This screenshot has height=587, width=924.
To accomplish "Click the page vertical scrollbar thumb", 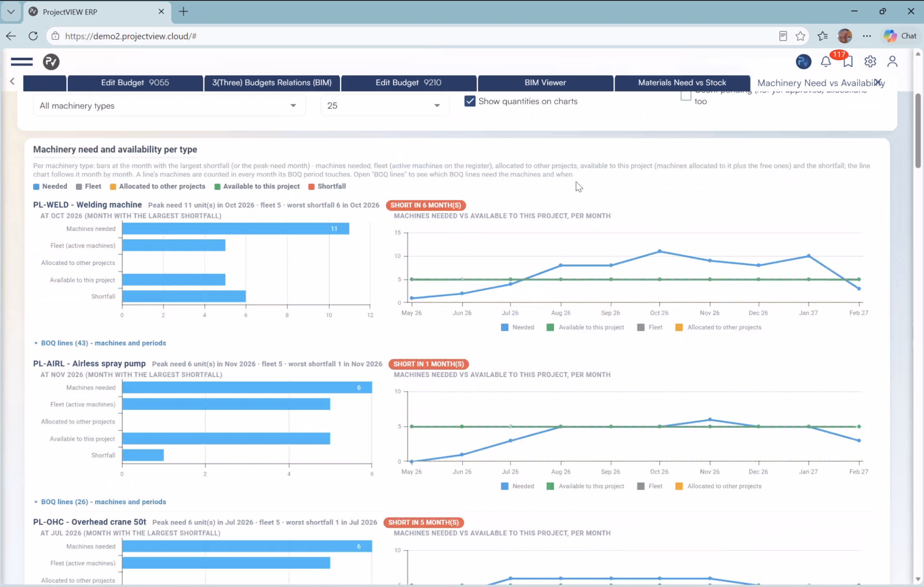I will [x=918, y=131].
